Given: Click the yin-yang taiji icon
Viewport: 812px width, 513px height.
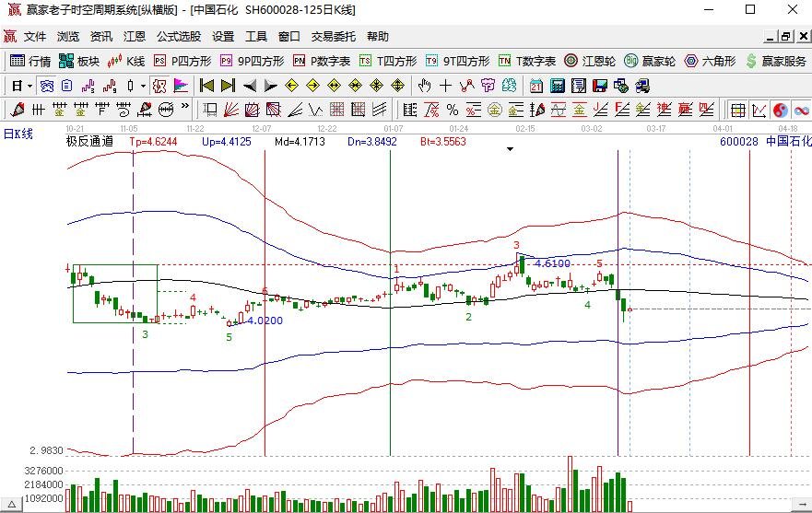Looking at the screenshot, I should coord(781,110).
